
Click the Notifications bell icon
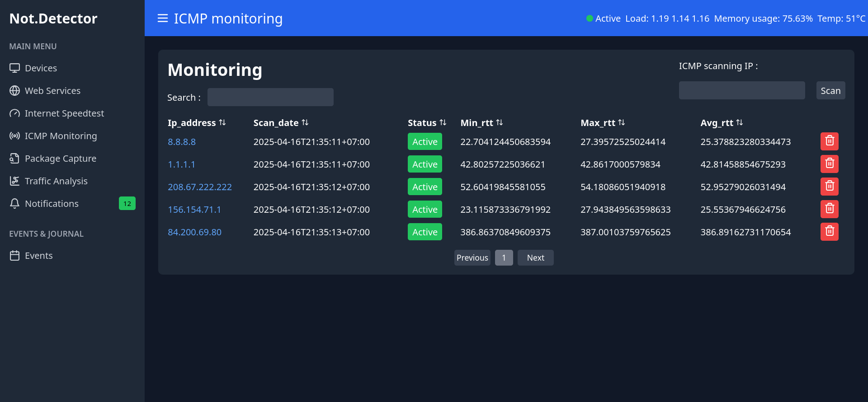pyautogui.click(x=15, y=203)
